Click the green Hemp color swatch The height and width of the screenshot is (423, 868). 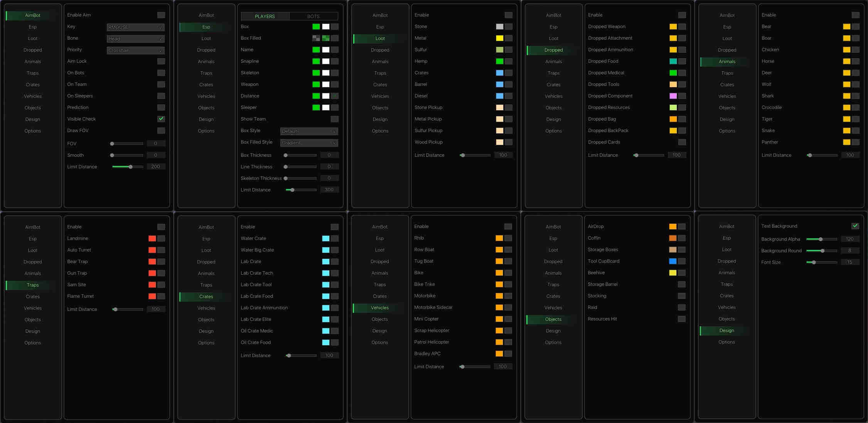[500, 61]
